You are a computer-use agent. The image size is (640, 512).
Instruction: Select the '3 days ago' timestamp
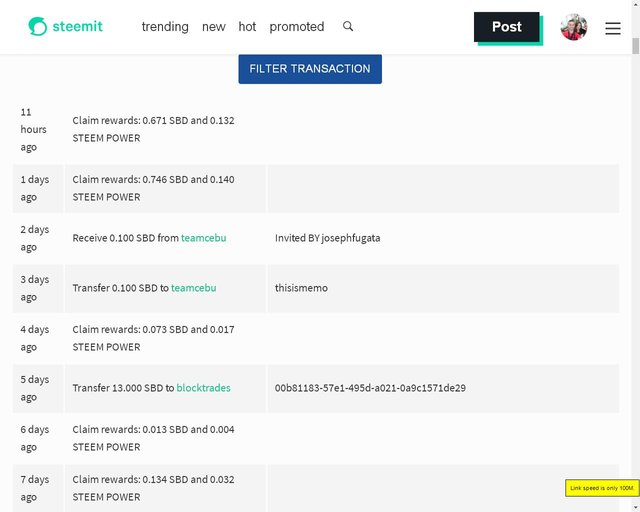(35, 288)
